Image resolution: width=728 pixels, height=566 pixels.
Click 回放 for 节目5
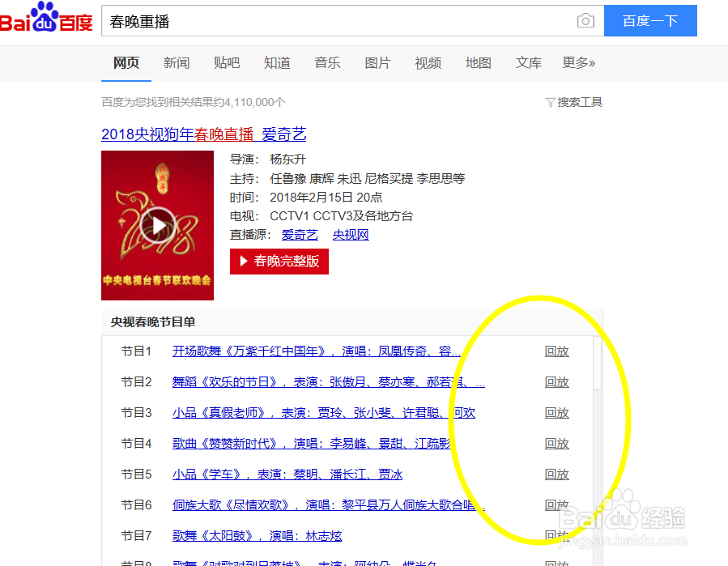pos(556,474)
